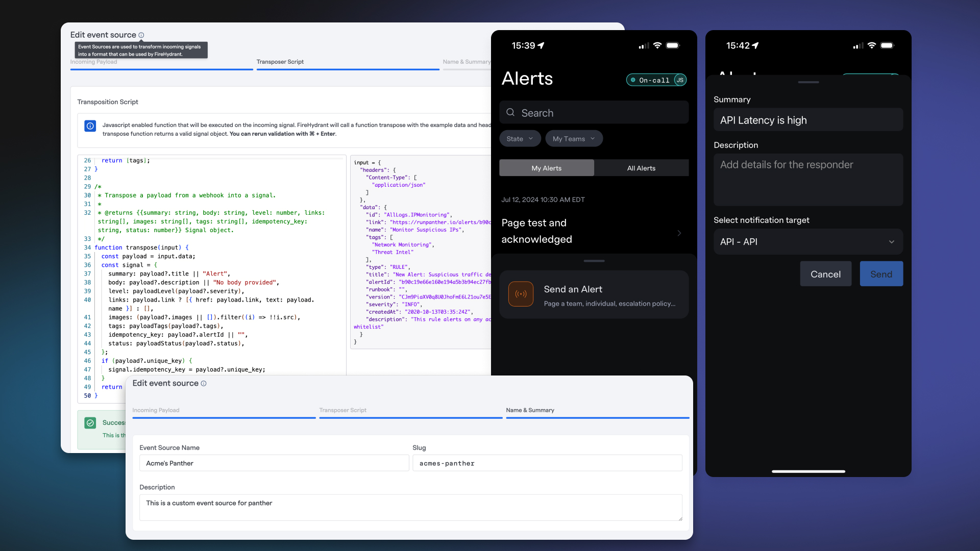Switch to the All Alerts view
The width and height of the screenshot is (980, 551).
tap(641, 168)
